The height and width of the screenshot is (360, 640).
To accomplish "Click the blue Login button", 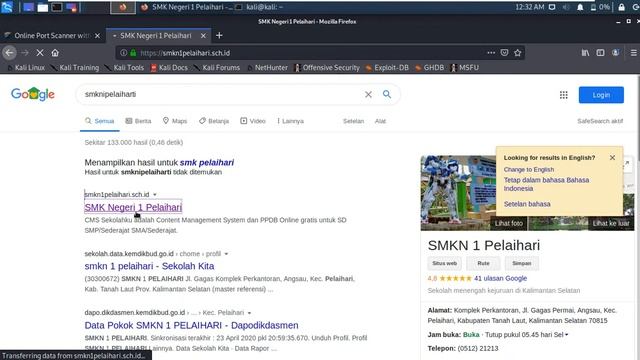I will pyautogui.click(x=601, y=95).
